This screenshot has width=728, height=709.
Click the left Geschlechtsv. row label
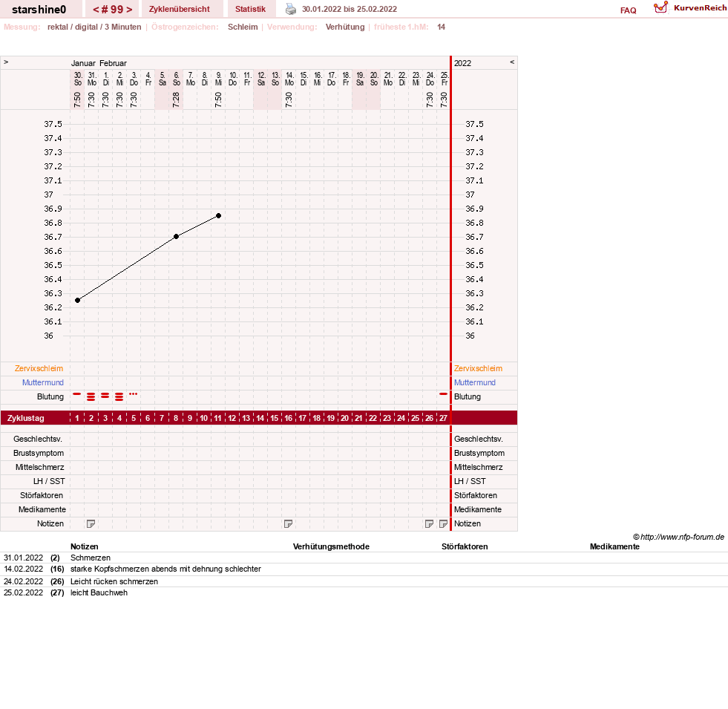click(x=38, y=439)
